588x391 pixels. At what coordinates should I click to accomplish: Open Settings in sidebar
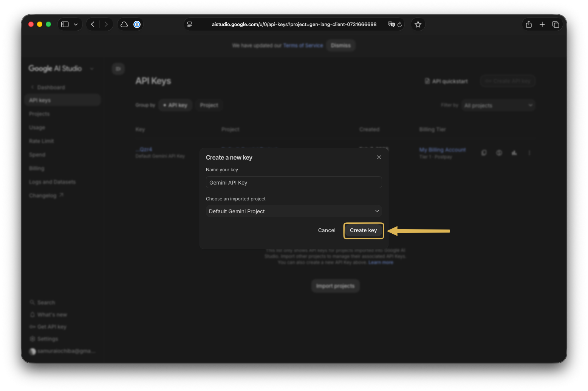(44, 339)
